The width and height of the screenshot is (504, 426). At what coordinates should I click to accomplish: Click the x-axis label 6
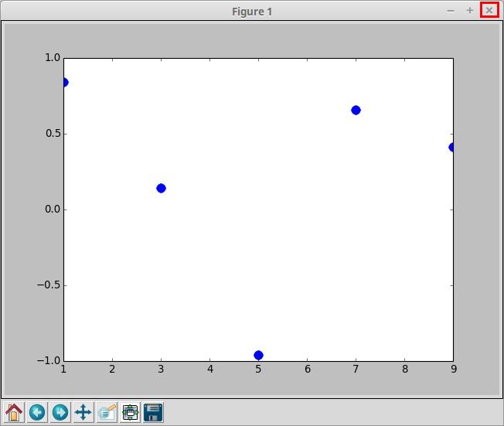tap(308, 369)
